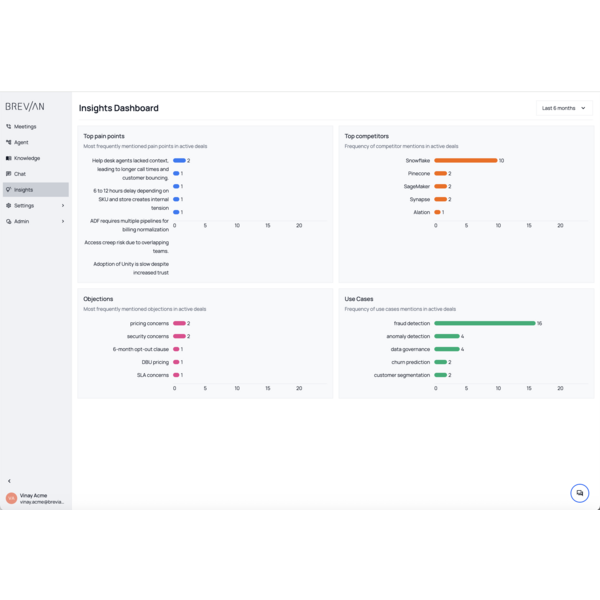Screen dimensions: 600x600
Task: Click the Settings gear icon
Action: pyautogui.click(x=9, y=206)
